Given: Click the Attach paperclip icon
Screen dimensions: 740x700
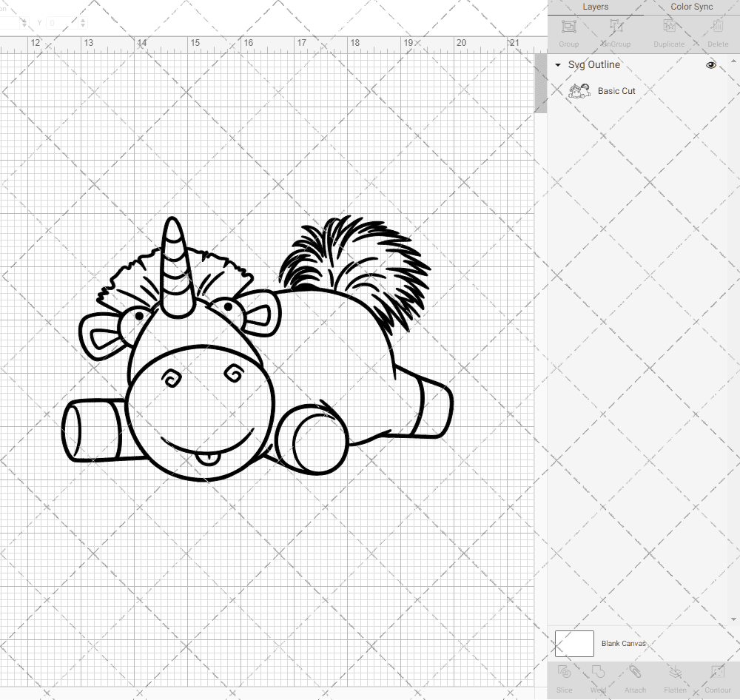Looking at the screenshot, I should (635, 672).
